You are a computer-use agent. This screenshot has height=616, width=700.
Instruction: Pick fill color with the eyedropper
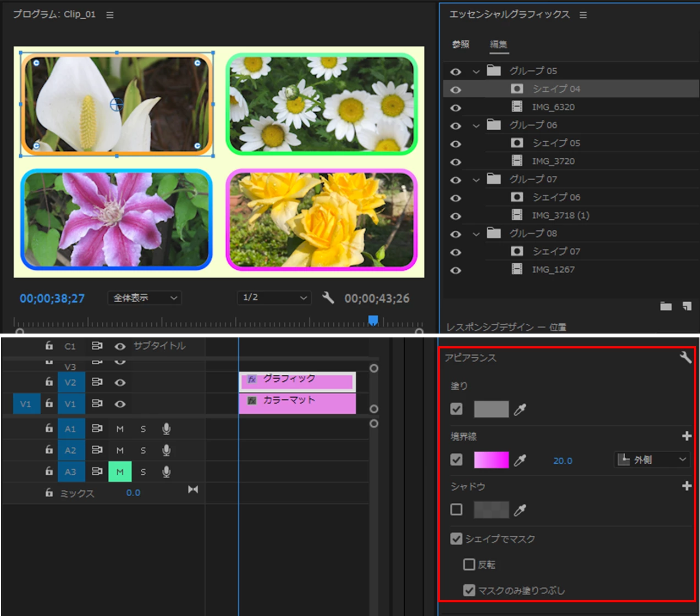[x=520, y=409]
